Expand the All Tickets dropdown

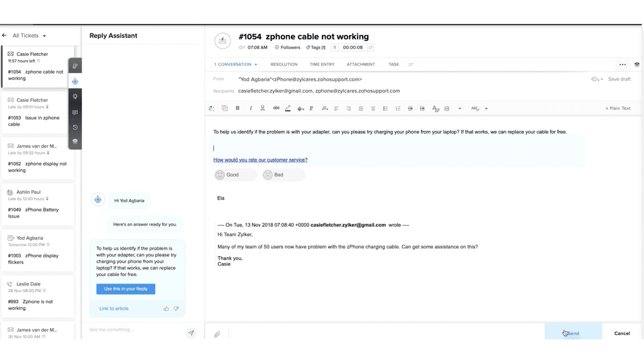(44, 36)
